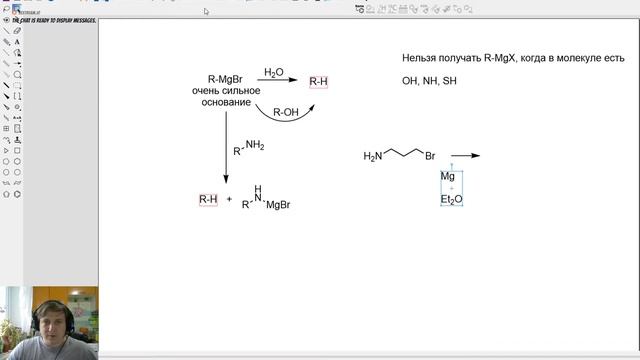
Task: Select the left Cyclohexane Chair ring tool
Action: [x=6, y=183]
